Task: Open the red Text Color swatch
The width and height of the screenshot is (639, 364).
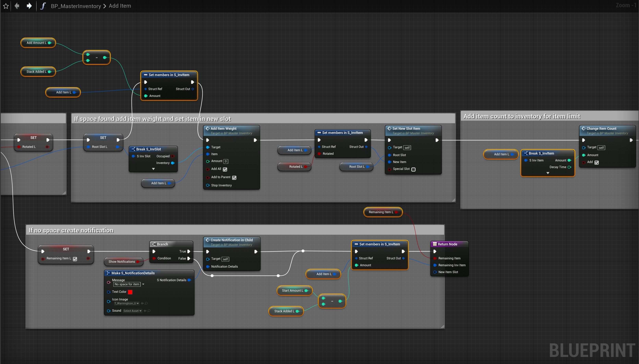Action: pyautogui.click(x=130, y=292)
